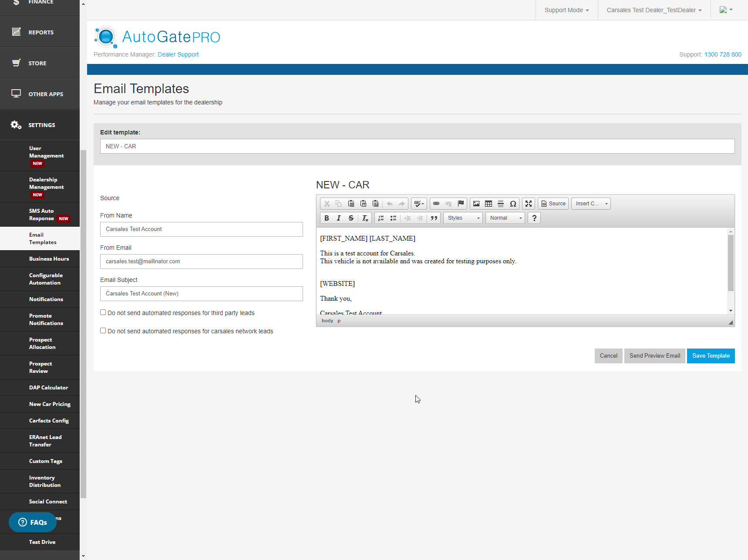This screenshot has width=748, height=560.
Task: Open the FAQs help button
Action: [33, 522]
